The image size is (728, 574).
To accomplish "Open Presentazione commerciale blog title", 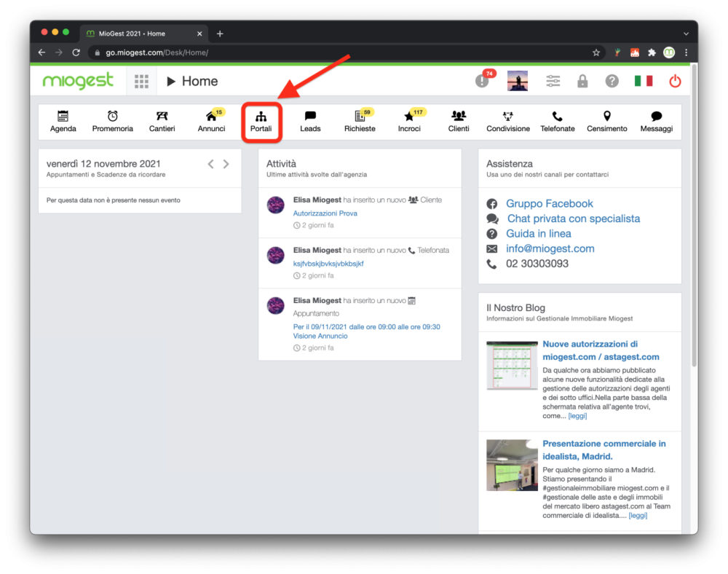I will click(604, 449).
